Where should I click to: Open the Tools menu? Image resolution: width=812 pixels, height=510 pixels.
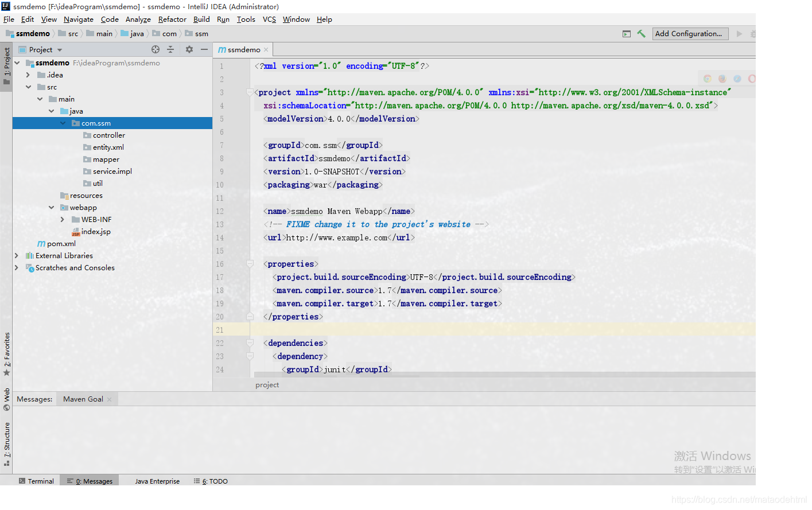tap(246, 20)
